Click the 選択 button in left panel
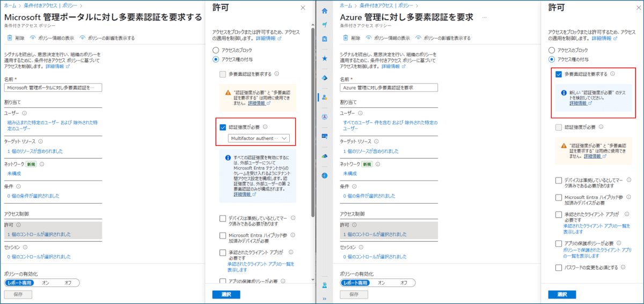Viewport: 644px width, 304px height. tap(226, 294)
